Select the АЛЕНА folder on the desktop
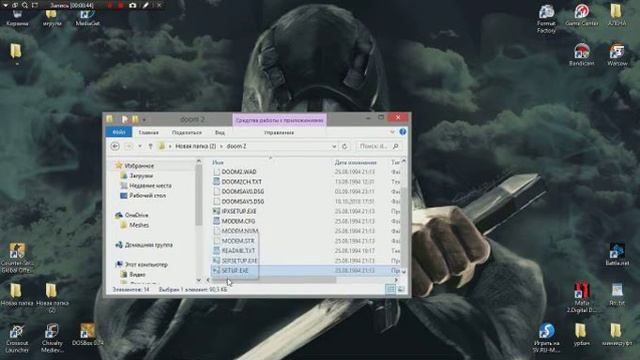 point(616,16)
